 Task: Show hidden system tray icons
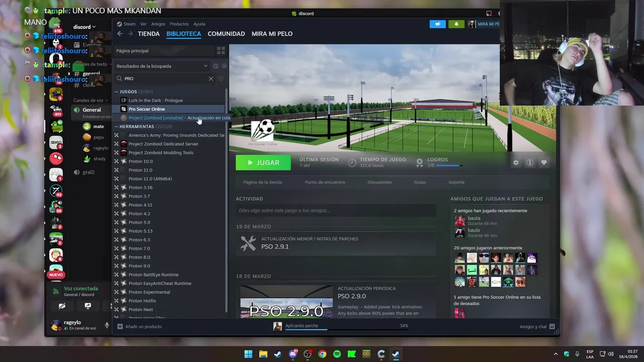(x=555, y=354)
